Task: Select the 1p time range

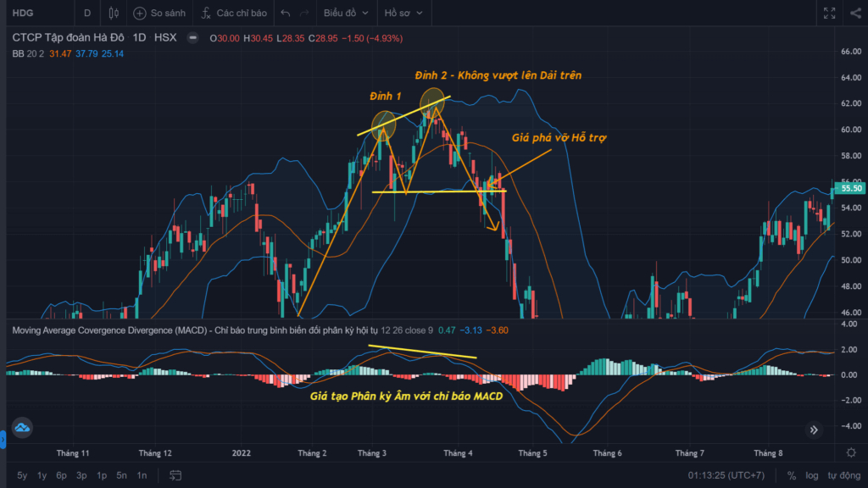Action: 102,475
